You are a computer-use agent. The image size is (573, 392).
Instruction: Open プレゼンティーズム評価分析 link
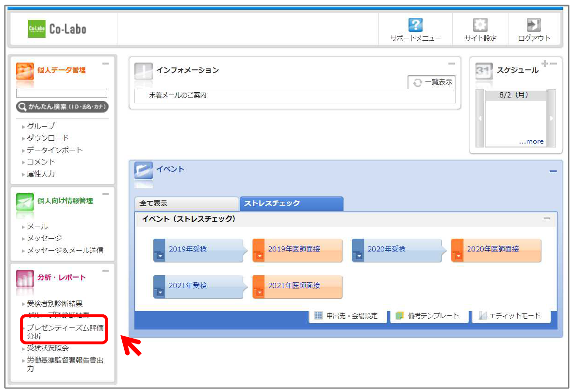pos(65,332)
